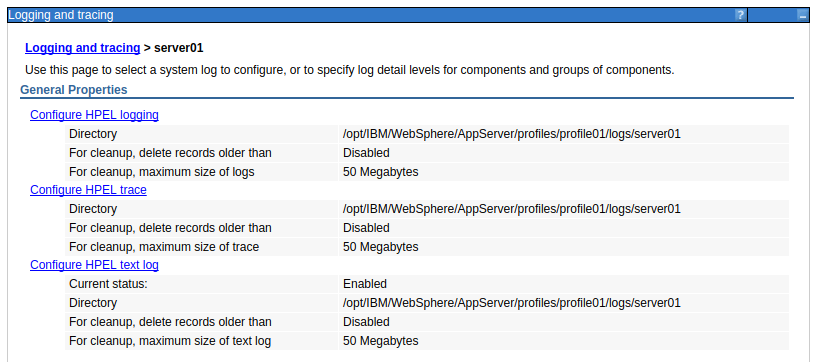Click the General Properties section heading
The width and height of the screenshot is (816, 362).
[x=74, y=90]
